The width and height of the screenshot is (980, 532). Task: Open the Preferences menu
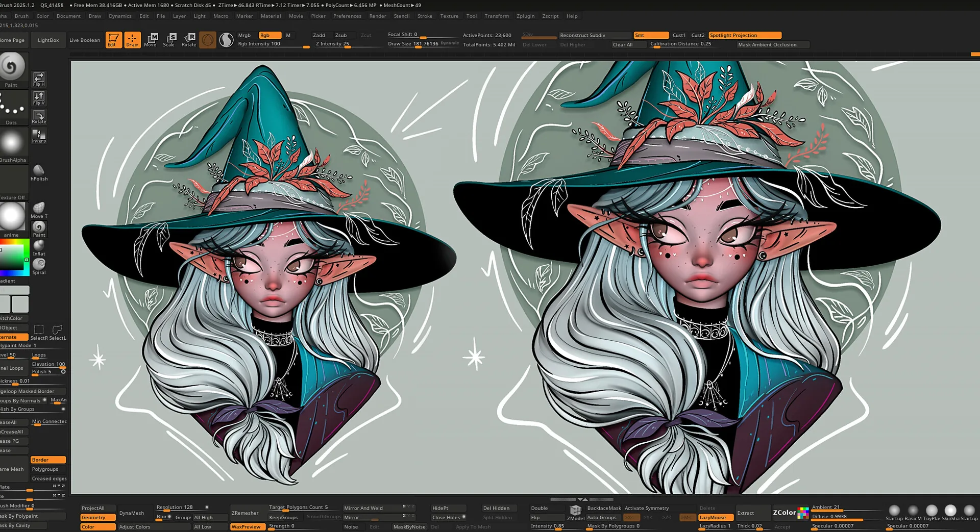point(347,16)
